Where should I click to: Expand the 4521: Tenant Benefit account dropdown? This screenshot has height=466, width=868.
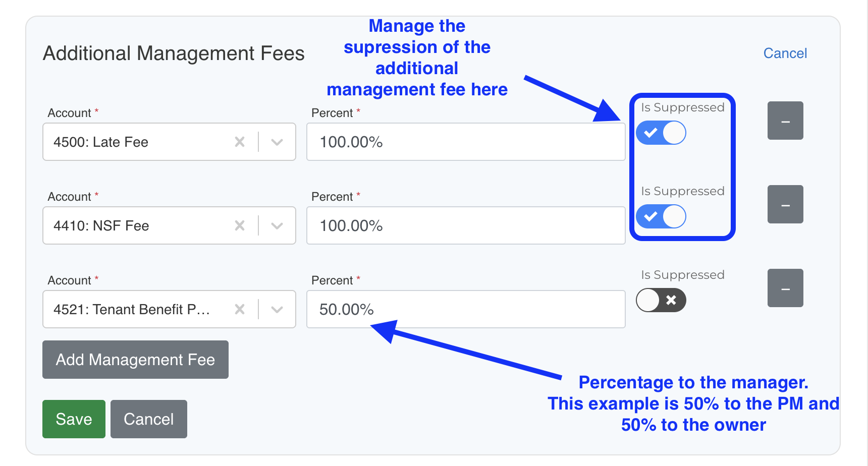point(277,310)
